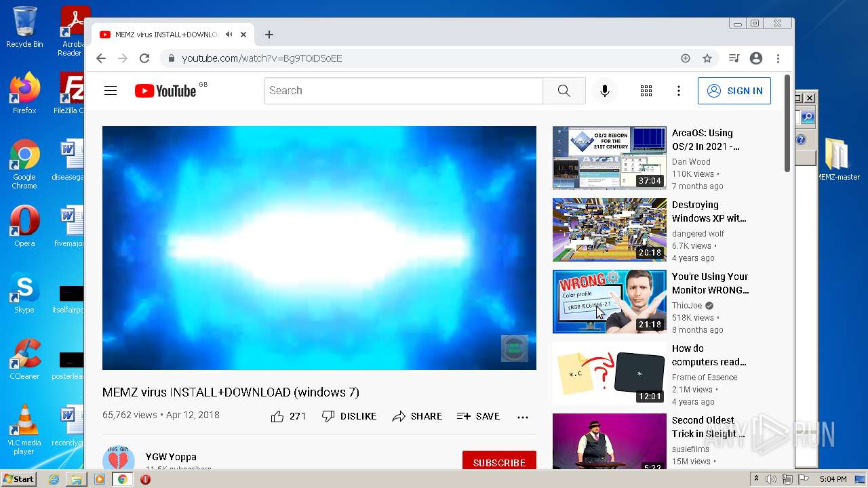Click the video player area
This screenshot has height=488, width=868.
pyautogui.click(x=319, y=248)
